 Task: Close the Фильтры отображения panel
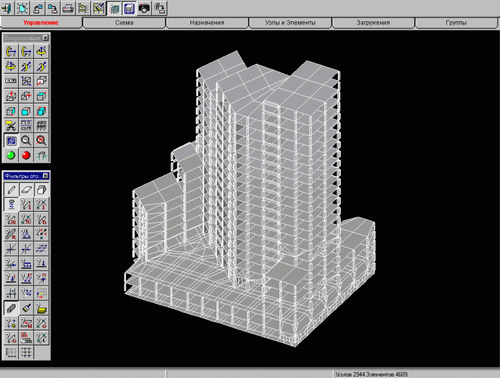(46, 176)
